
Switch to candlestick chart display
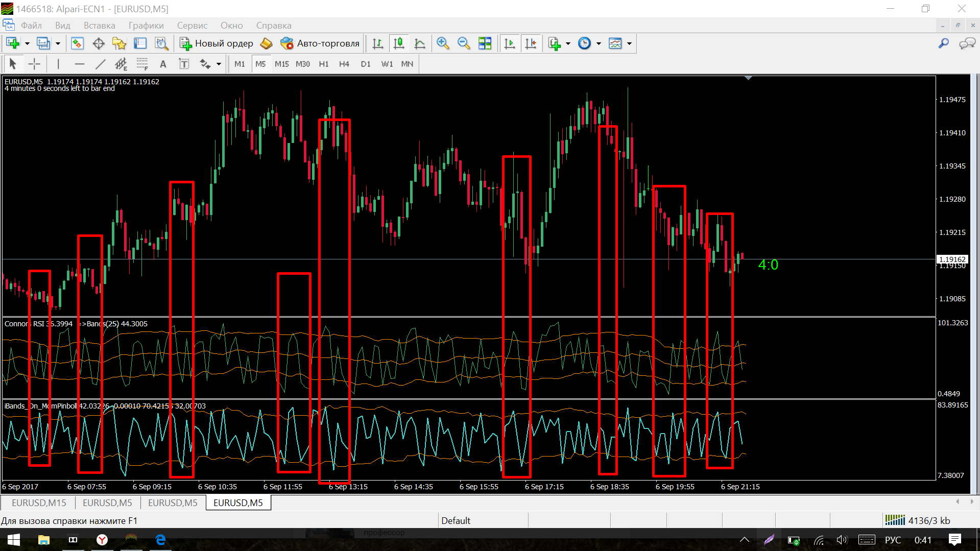point(399,43)
